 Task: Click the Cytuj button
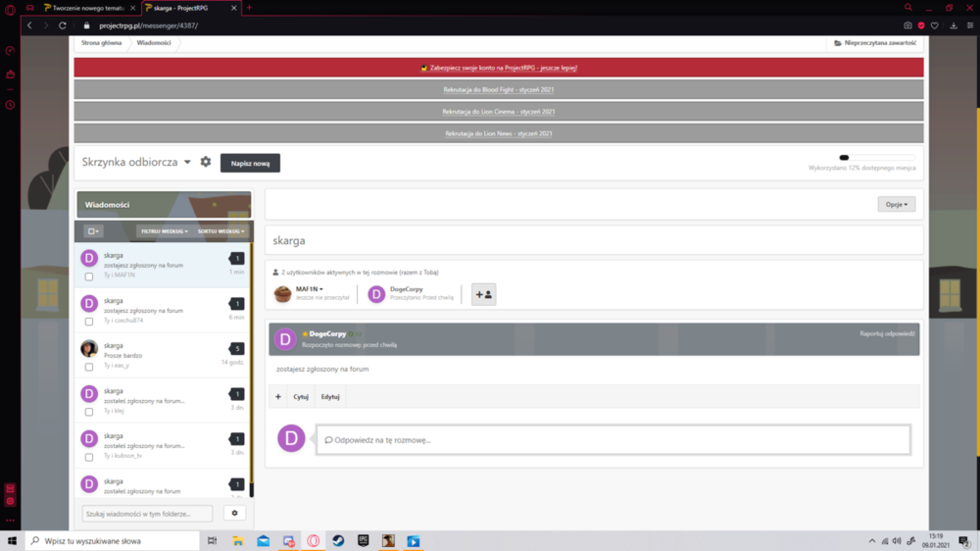[x=301, y=396]
